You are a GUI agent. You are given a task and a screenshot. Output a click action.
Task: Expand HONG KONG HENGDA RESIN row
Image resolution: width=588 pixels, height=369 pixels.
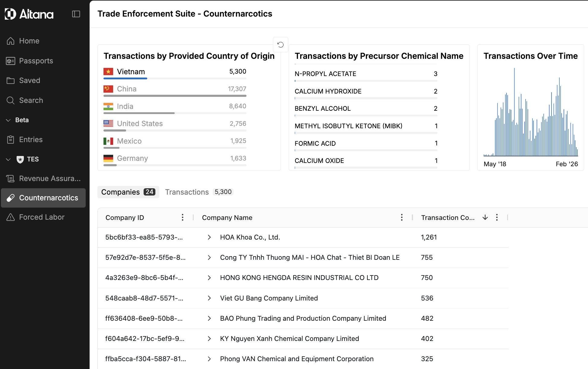tap(209, 278)
